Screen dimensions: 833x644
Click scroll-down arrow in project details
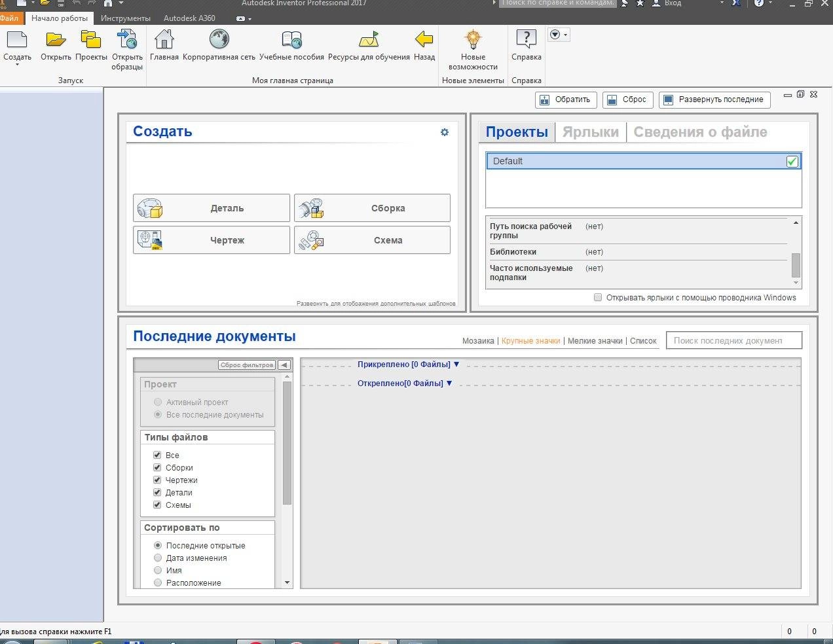(796, 283)
